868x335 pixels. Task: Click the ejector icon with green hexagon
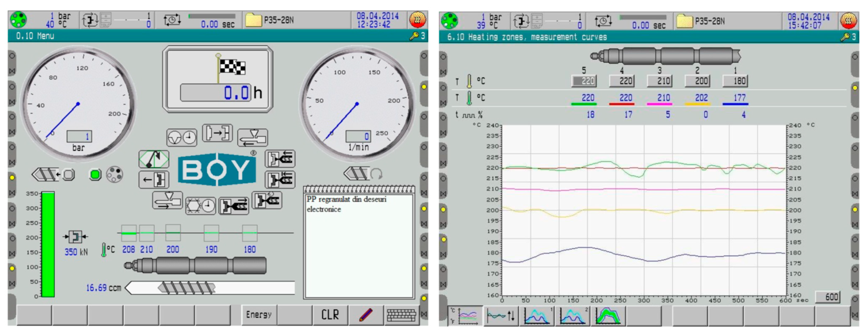click(x=154, y=159)
